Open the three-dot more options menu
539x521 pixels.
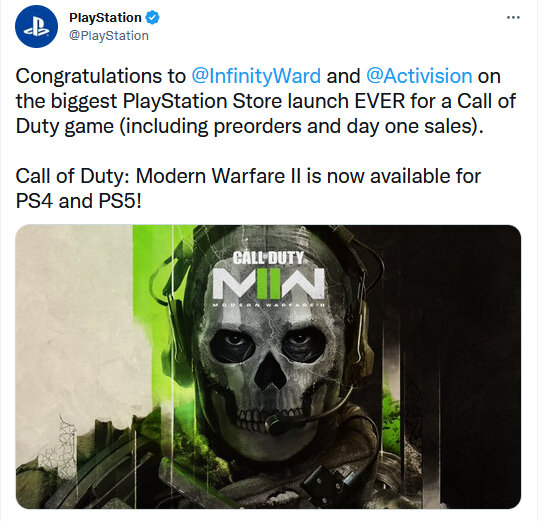coord(513,17)
